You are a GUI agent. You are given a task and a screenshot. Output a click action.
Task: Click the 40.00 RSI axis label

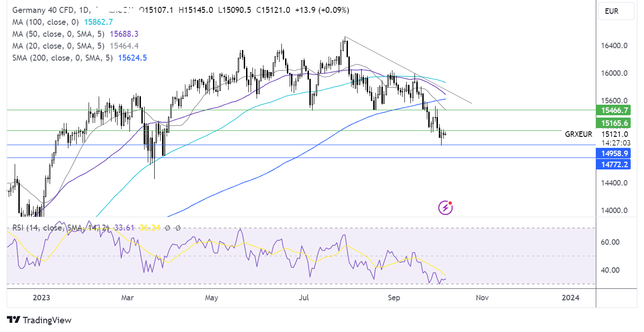(x=611, y=270)
